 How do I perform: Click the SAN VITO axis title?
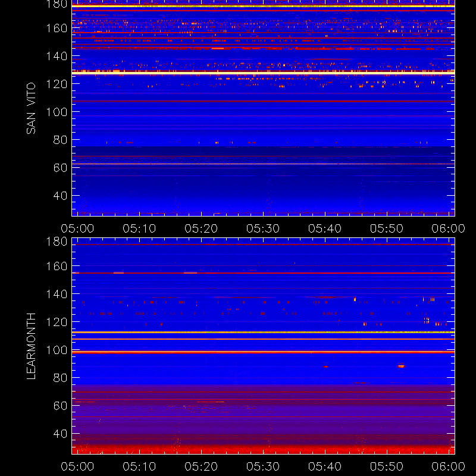tap(31, 108)
